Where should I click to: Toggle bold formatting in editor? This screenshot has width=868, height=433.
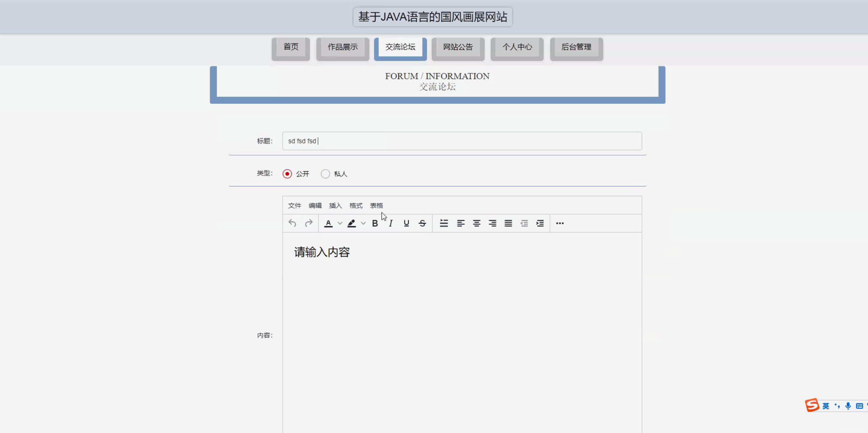coord(375,223)
